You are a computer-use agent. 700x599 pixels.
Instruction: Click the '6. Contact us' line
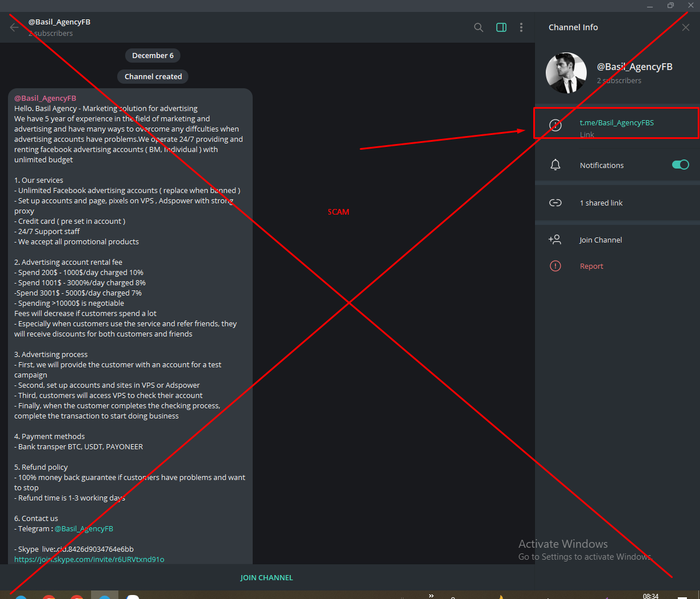point(36,518)
